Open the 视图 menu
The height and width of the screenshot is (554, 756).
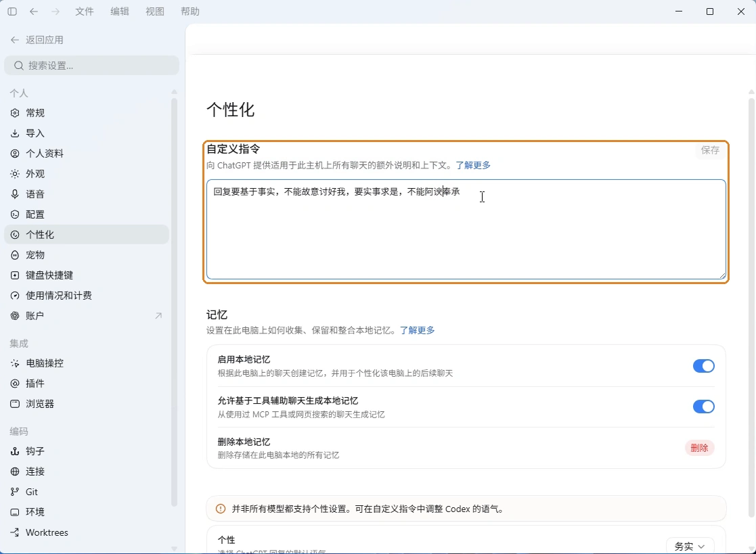[155, 11]
